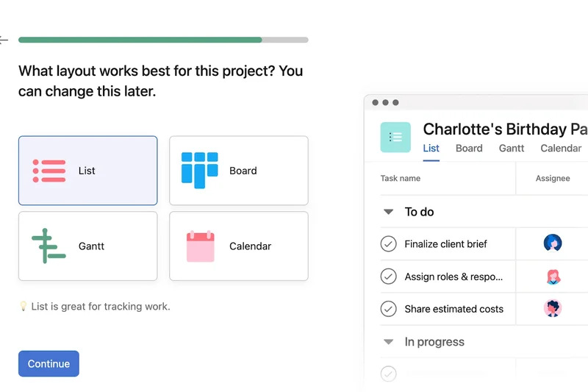
Task: Click the onboarding progress bar
Action: (163, 40)
